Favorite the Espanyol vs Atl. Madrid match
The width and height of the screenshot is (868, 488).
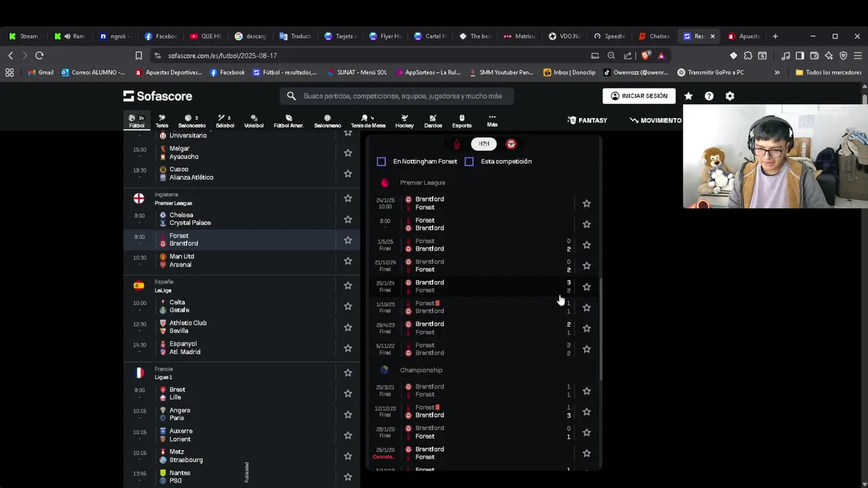tap(348, 348)
